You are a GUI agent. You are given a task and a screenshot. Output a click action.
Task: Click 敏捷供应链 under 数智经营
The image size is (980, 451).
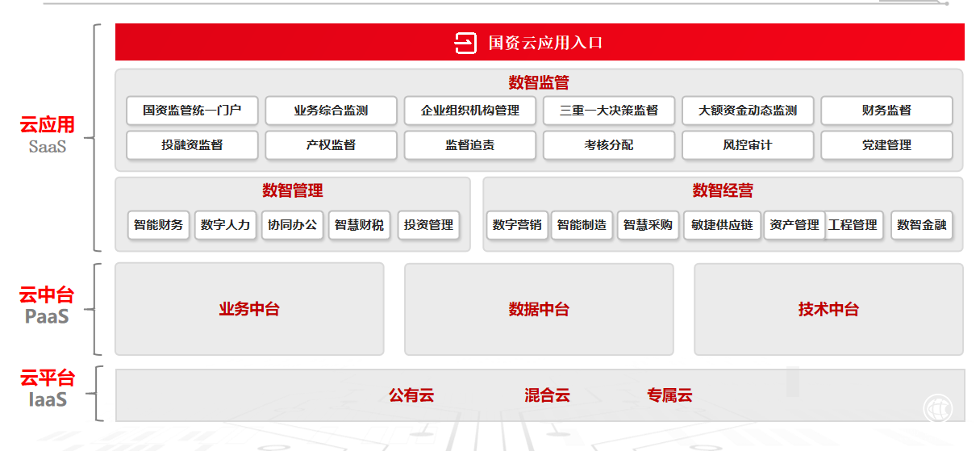pyautogui.click(x=722, y=225)
